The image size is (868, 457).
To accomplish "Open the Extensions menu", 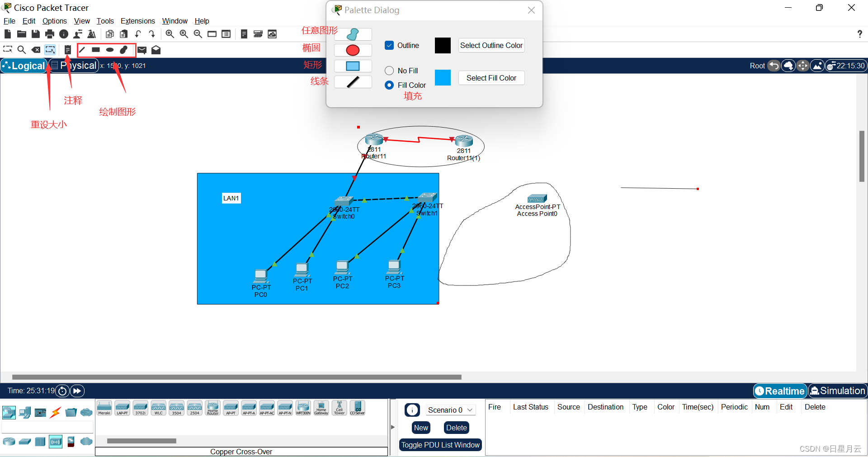I will 138,21.
